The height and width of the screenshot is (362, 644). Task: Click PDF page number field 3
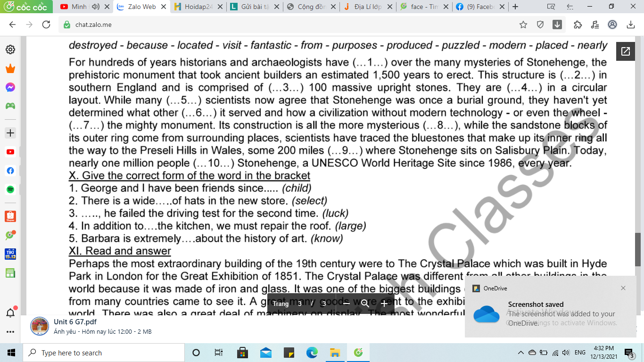[x=300, y=304]
